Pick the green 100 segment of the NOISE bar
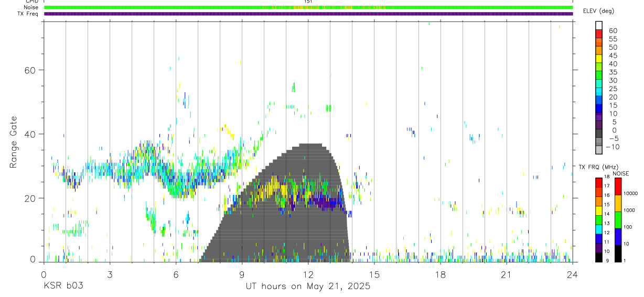 click(618, 220)
